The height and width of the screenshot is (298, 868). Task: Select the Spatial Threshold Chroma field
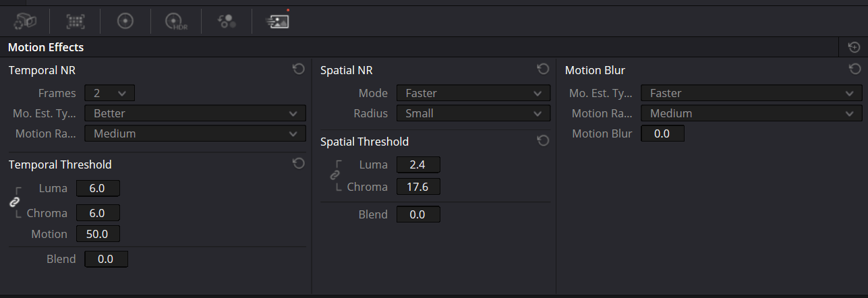tap(418, 187)
